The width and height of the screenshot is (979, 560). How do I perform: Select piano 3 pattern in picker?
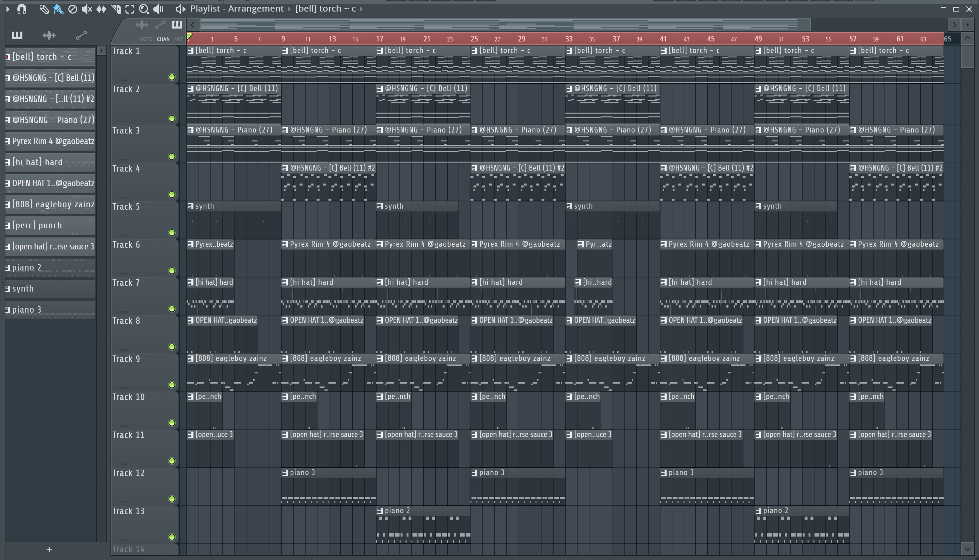click(50, 310)
